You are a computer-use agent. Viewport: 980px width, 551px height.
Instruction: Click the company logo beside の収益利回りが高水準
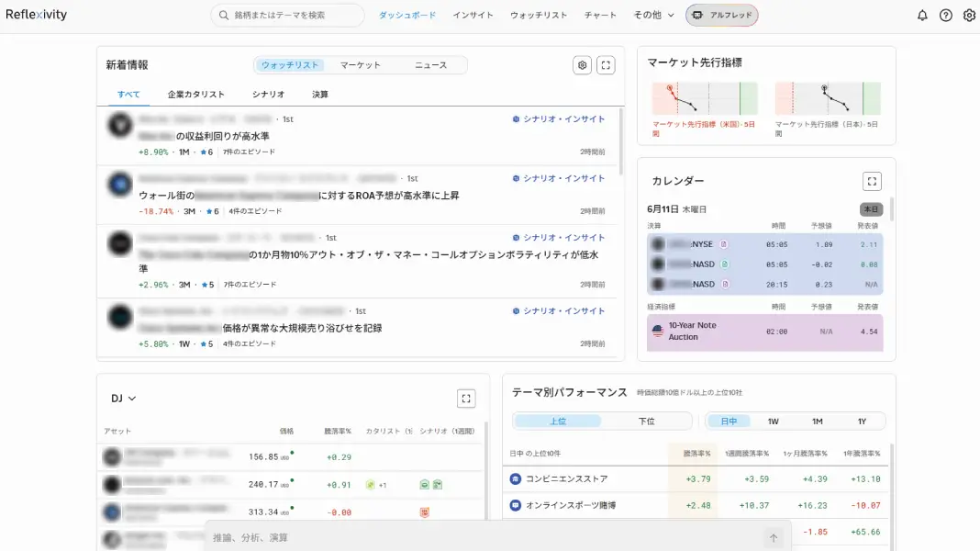[119, 125]
